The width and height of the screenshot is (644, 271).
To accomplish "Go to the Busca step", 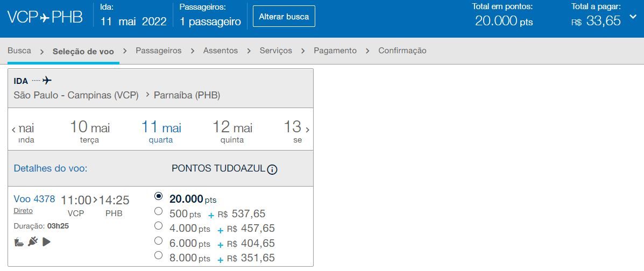I will (x=19, y=51).
